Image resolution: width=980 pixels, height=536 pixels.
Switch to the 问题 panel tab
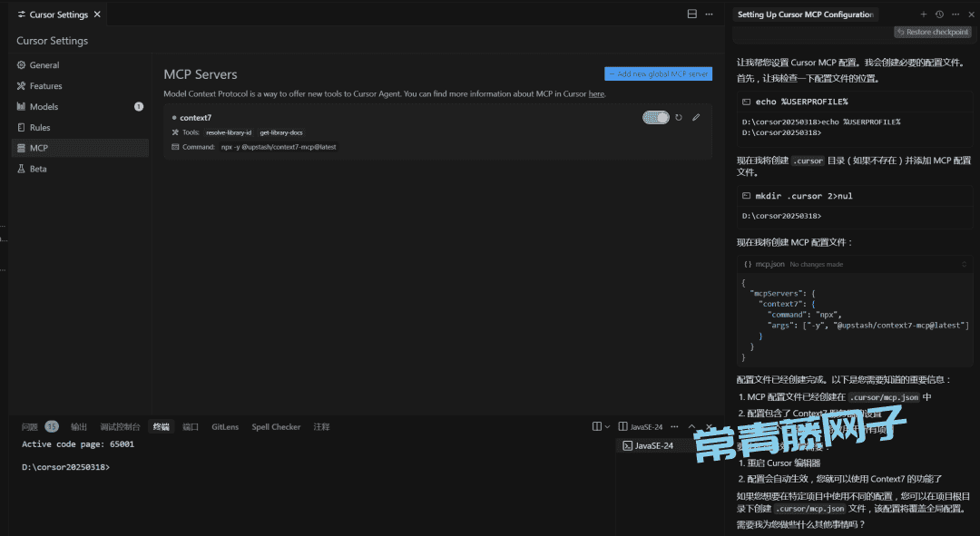(29, 426)
